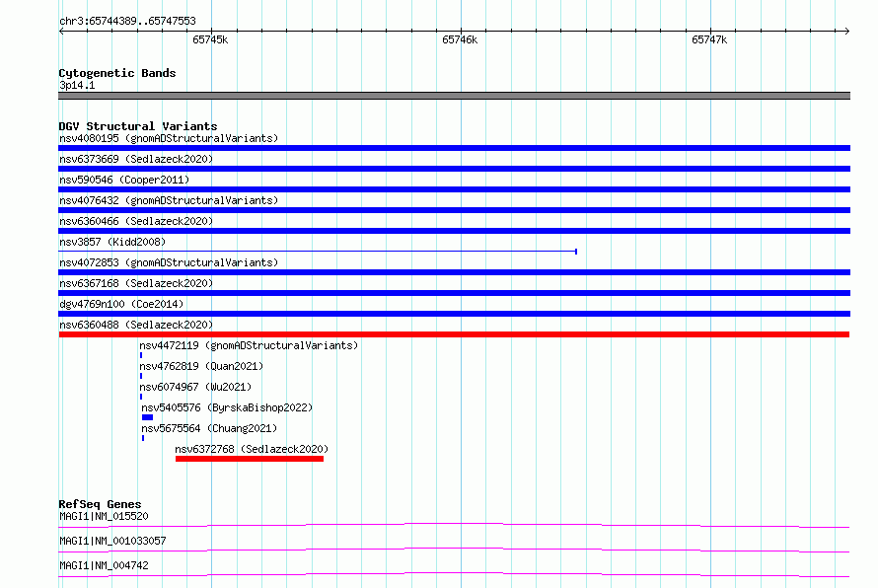Click the magenta intron line of MAGI1|NM_004742
The height and width of the screenshot is (588, 878).
click(454, 573)
